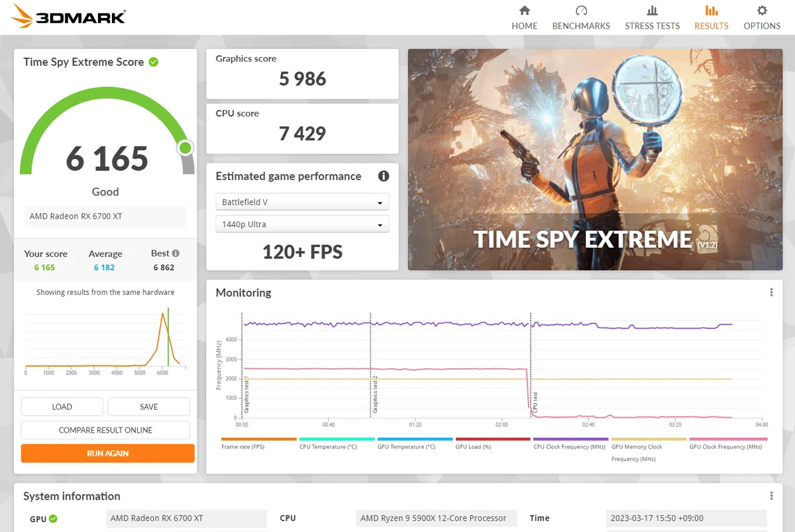Screen dimensions: 795x532
Task: Toggle CPU Temperature legend swatch
Action: (337, 439)
